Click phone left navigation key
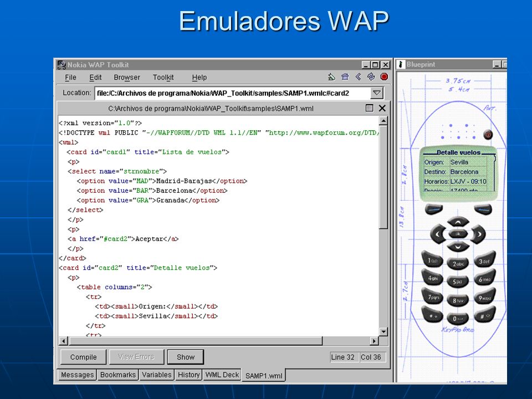The height and width of the screenshot is (399, 532). pyautogui.click(x=438, y=234)
